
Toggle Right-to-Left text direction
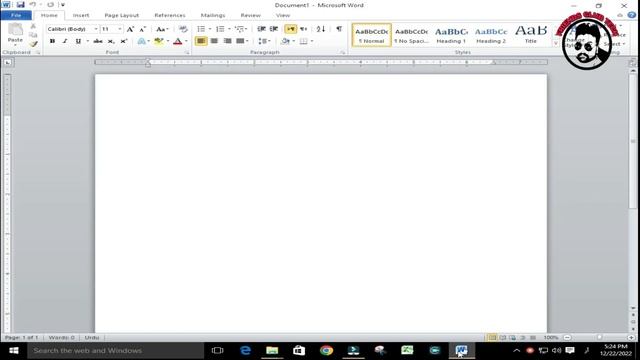coord(303,29)
